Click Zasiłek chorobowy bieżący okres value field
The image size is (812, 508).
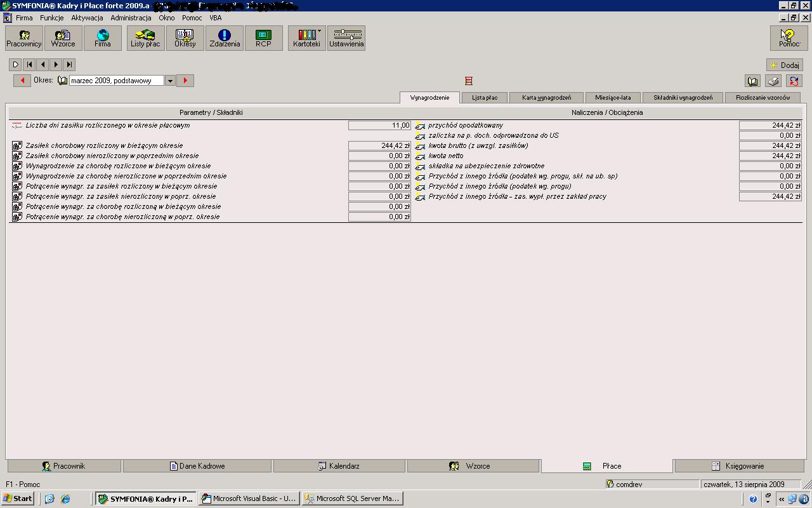pyautogui.click(x=379, y=146)
